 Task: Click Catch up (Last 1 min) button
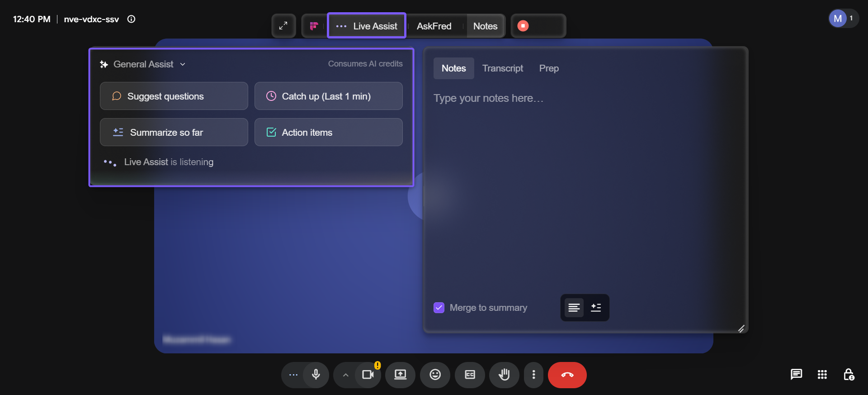(x=329, y=96)
